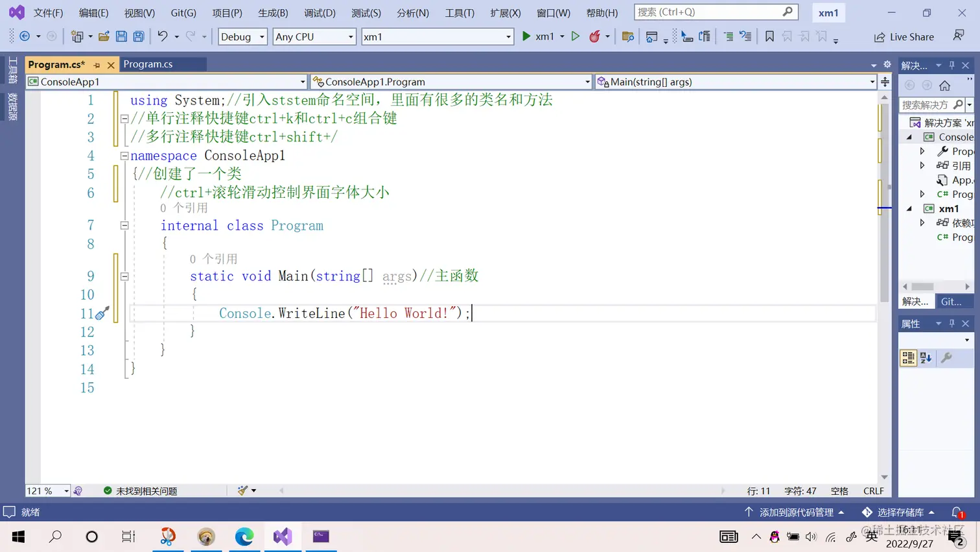
Task: Click the Home icon in Solution Explorer
Action: point(945,85)
